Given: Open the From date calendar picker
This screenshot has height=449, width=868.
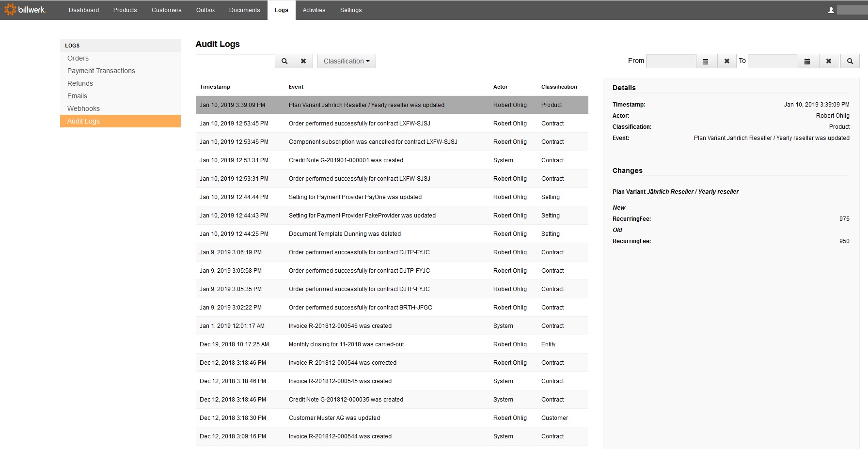Looking at the screenshot, I should 706,61.
